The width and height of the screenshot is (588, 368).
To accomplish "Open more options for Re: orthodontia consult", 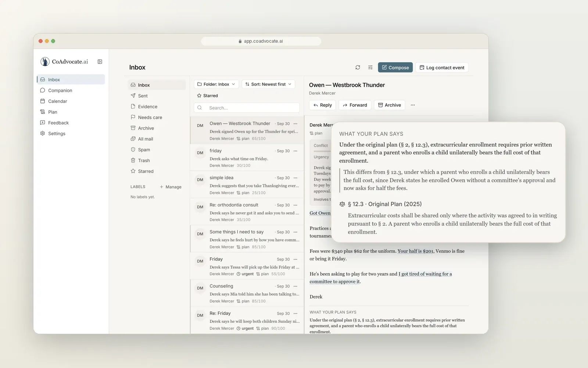I will (x=295, y=205).
